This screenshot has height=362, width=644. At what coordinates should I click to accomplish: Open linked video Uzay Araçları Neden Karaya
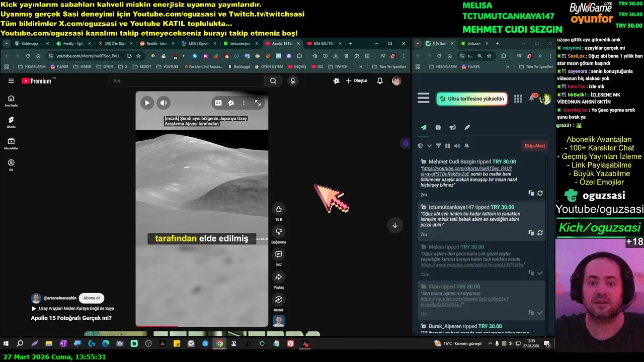coord(73,309)
